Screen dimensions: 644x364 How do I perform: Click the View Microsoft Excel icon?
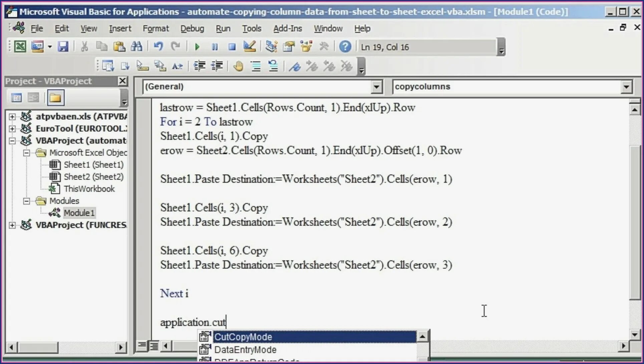[x=20, y=47]
